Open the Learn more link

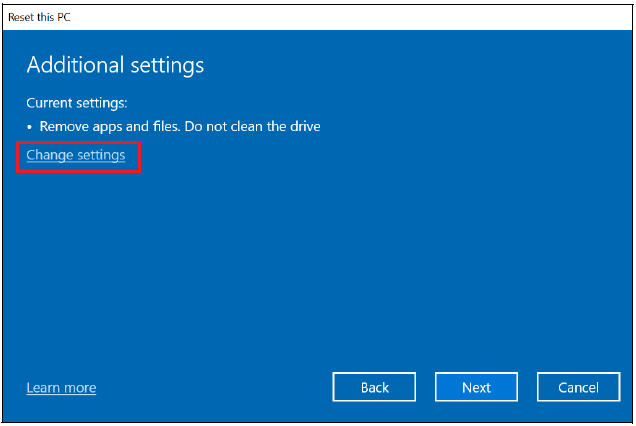[61, 388]
